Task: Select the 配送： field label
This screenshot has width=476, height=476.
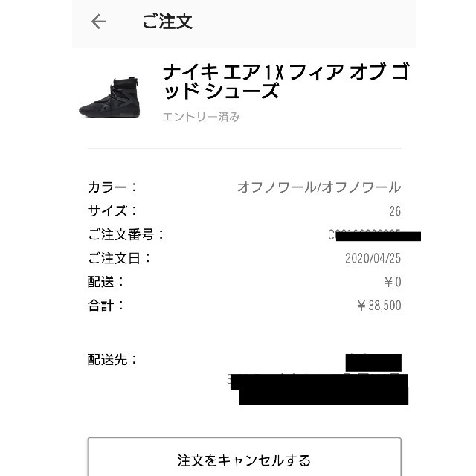Action: pos(106,282)
